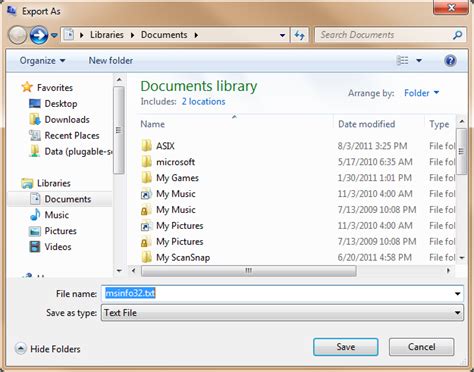Open the File name dropdown arrow
Screen dimensions: 474x372
[458, 294]
